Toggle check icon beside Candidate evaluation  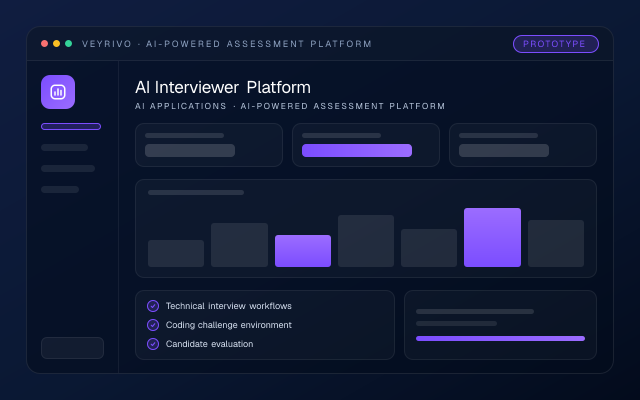click(153, 344)
